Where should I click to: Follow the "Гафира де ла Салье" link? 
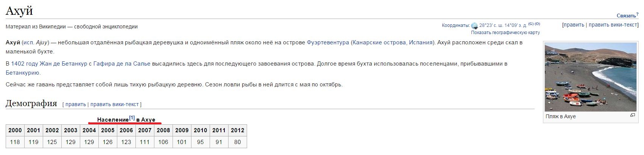click(x=122, y=64)
